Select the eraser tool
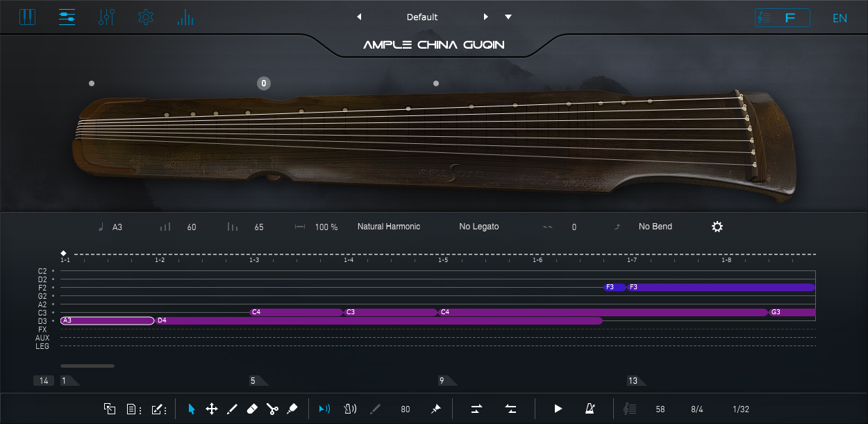The image size is (868, 424). (252, 409)
